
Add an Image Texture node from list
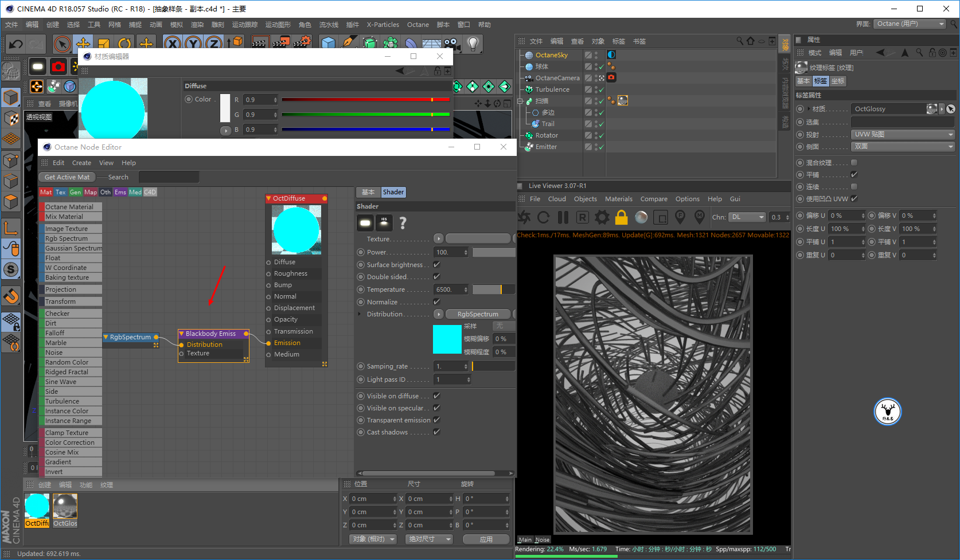pyautogui.click(x=71, y=229)
